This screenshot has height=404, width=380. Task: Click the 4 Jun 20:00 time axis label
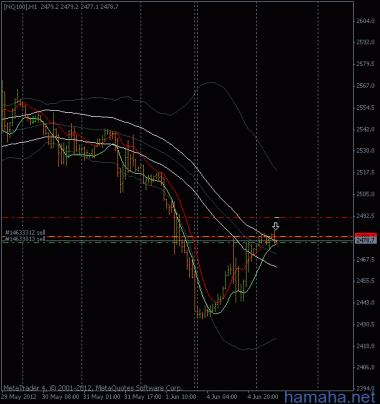pos(263,397)
